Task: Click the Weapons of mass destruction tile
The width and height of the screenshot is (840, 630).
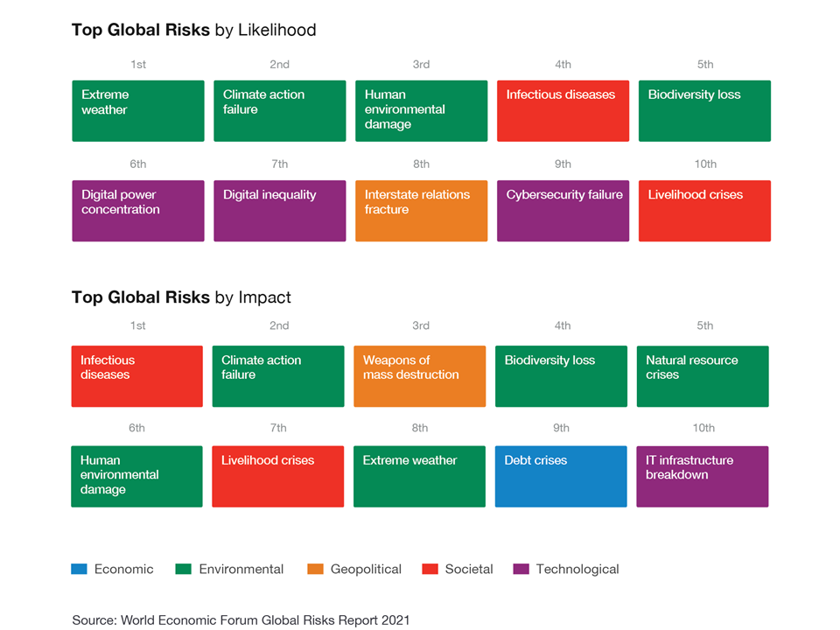Action: pyautogui.click(x=419, y=376)
